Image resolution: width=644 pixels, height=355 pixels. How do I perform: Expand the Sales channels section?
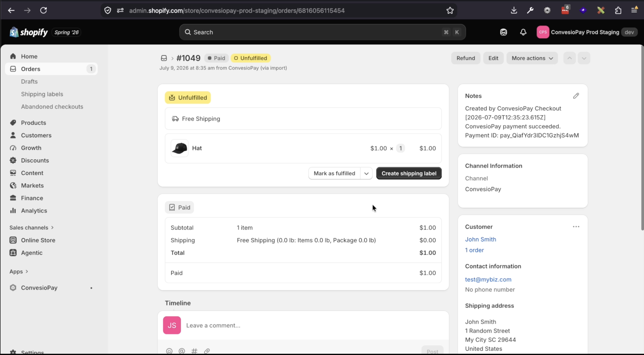(x=31, y=228)
